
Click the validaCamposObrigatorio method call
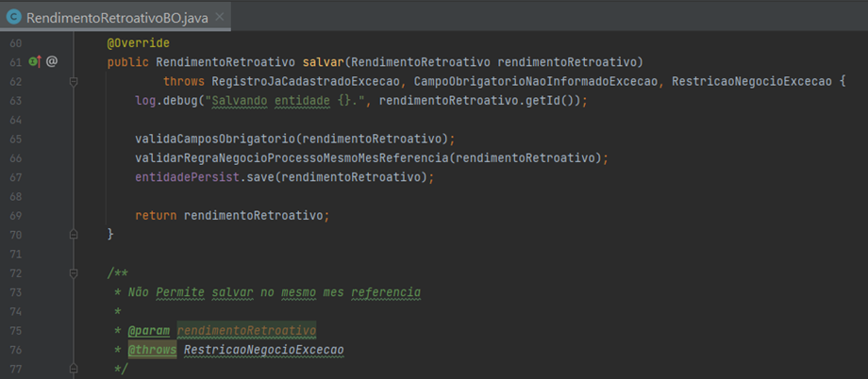coord(215,140)
